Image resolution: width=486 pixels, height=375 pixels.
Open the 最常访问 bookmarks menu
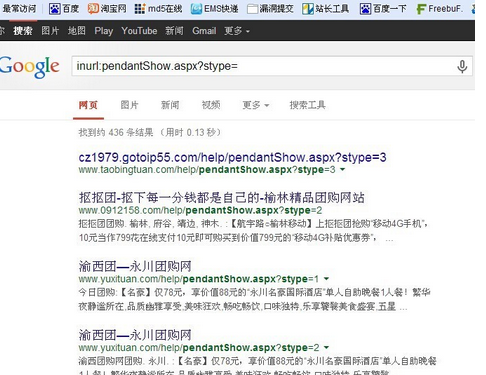(x=19, y=9)
